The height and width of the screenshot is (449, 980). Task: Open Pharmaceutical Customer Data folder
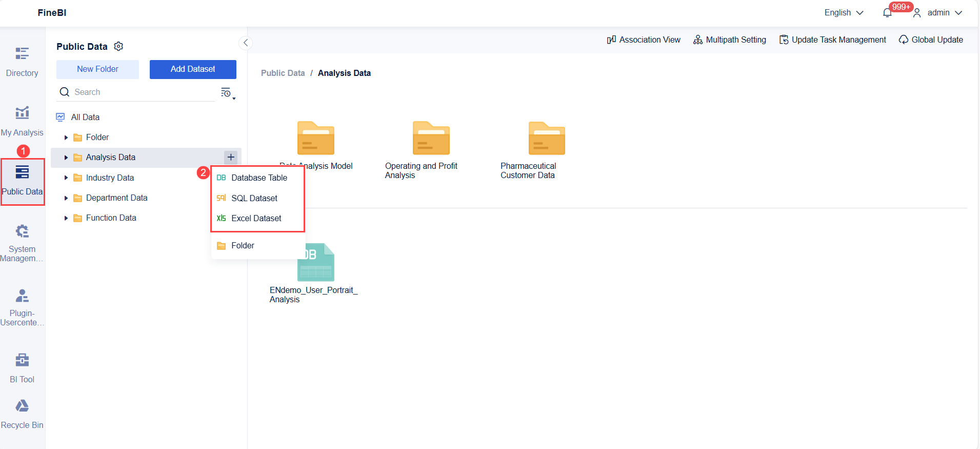point(547,150)
